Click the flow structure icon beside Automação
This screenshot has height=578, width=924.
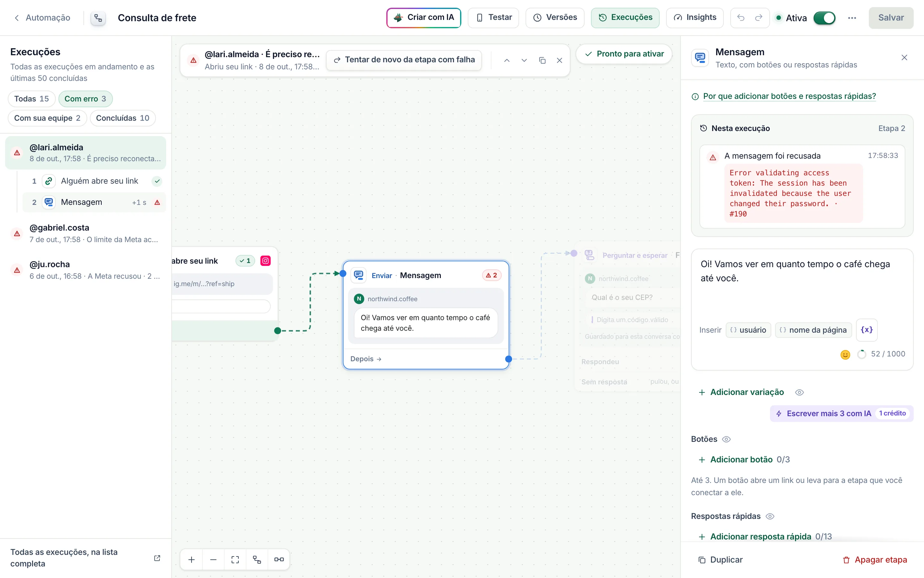click(x=98, y=18)
